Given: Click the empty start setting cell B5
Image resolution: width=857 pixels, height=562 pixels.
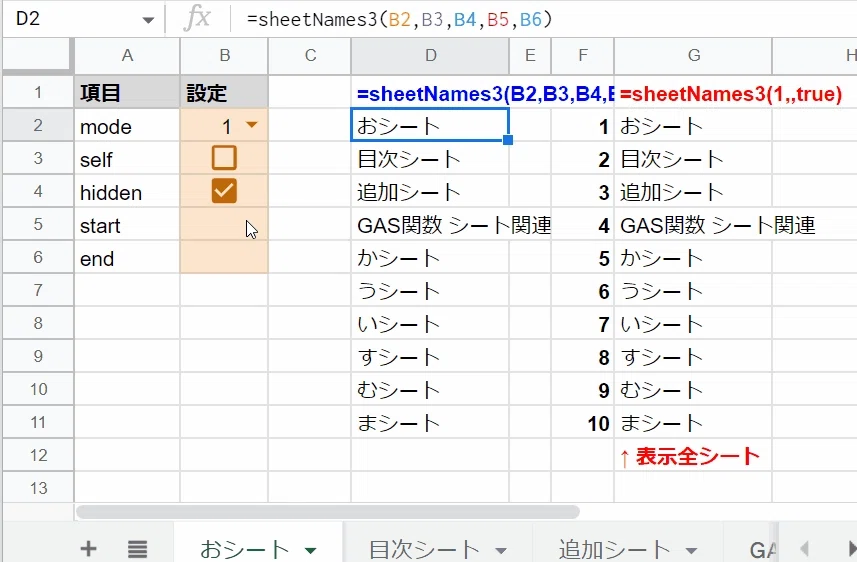Looking at the screenshot, I should 224,225.
